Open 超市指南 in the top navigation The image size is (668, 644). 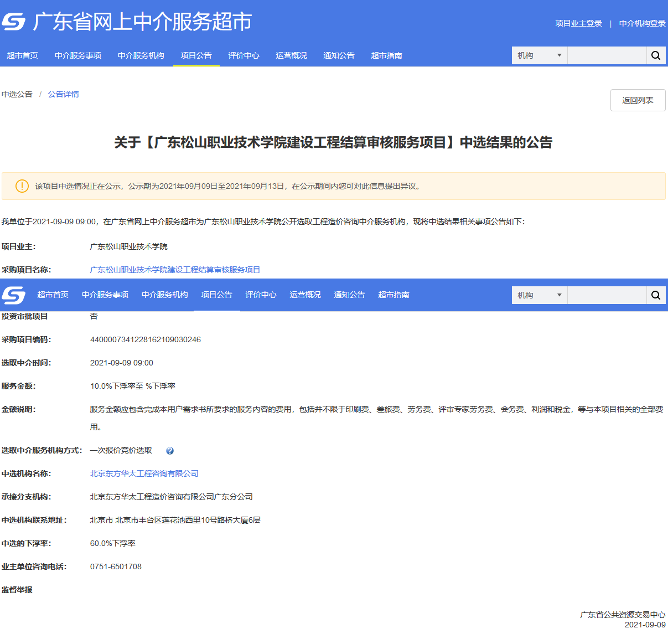click(x=387, y=55)
